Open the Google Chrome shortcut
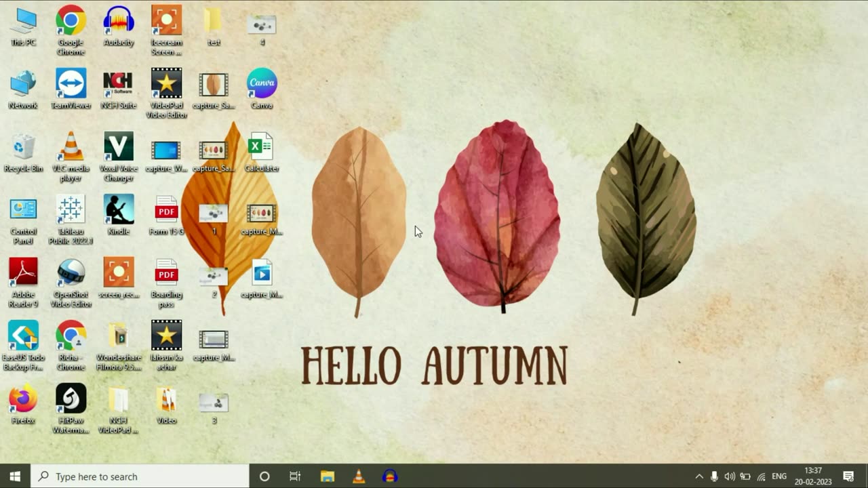 pyautogui.click(x=71, y=30)
